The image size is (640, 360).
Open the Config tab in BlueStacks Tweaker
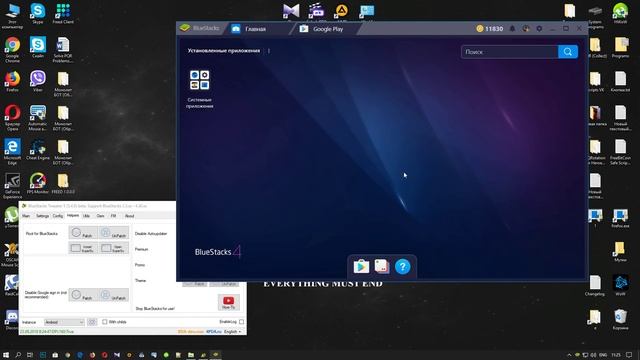click(58, 216)
